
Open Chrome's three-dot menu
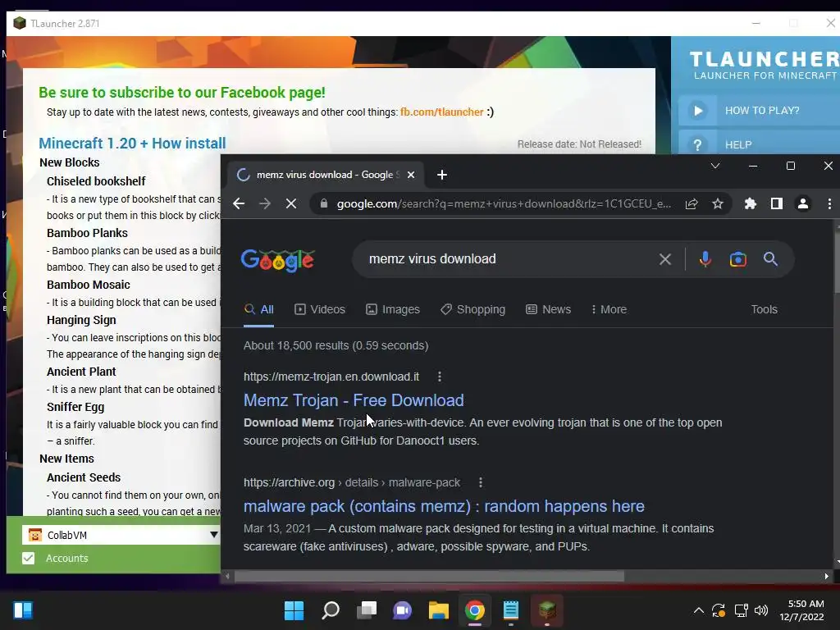829,203
